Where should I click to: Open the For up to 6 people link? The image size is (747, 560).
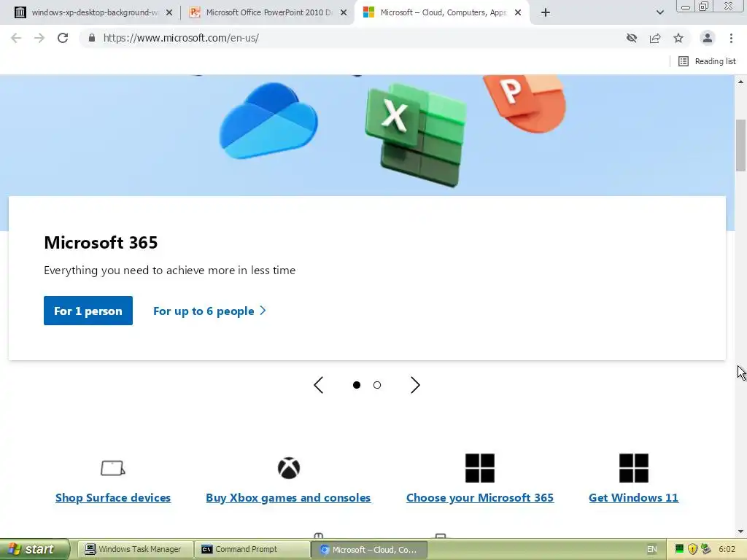click(209, 311)
